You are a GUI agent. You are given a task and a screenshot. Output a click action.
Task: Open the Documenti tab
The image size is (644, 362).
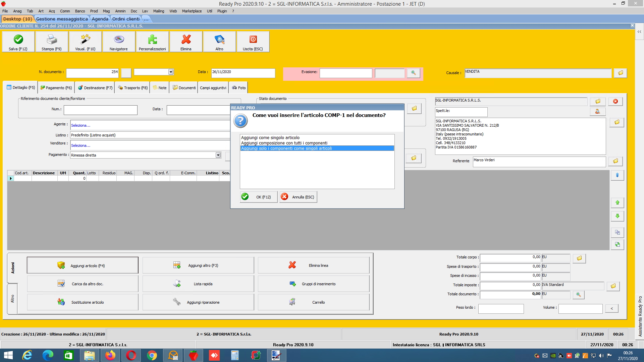[184, 87]
